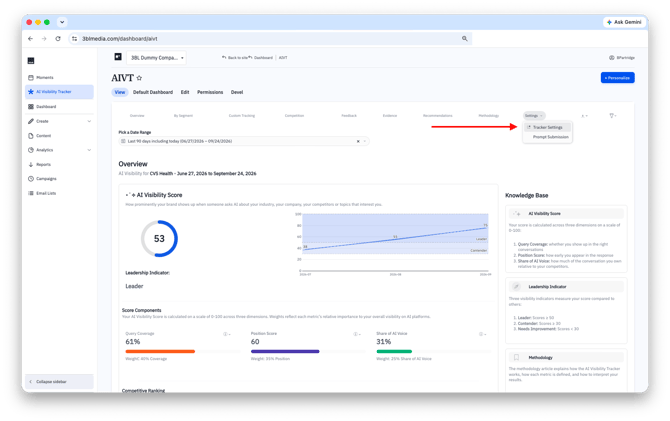The width and height of the screenshot is (670, 421).
Task: Open Content in the sidebar
Action: click(x=40, y=136)
